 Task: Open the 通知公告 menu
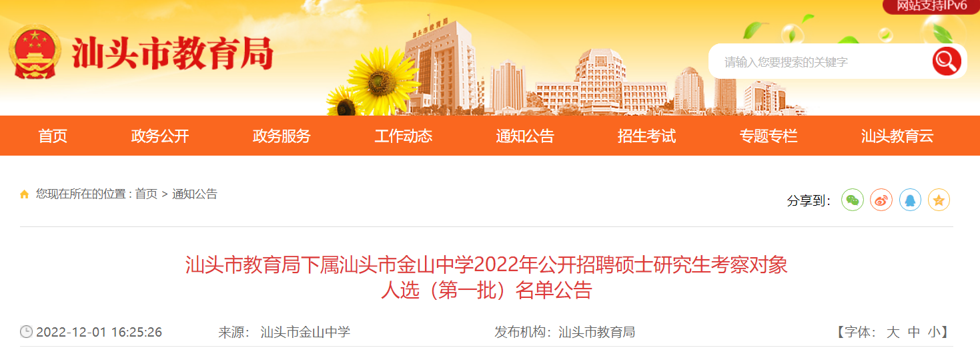[525, 136]
